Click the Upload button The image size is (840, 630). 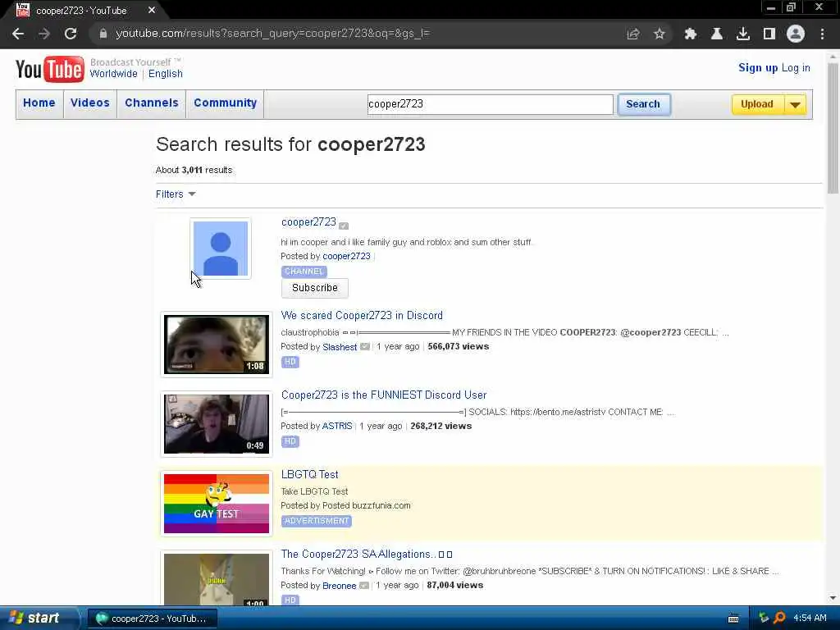tap(757, 104)
